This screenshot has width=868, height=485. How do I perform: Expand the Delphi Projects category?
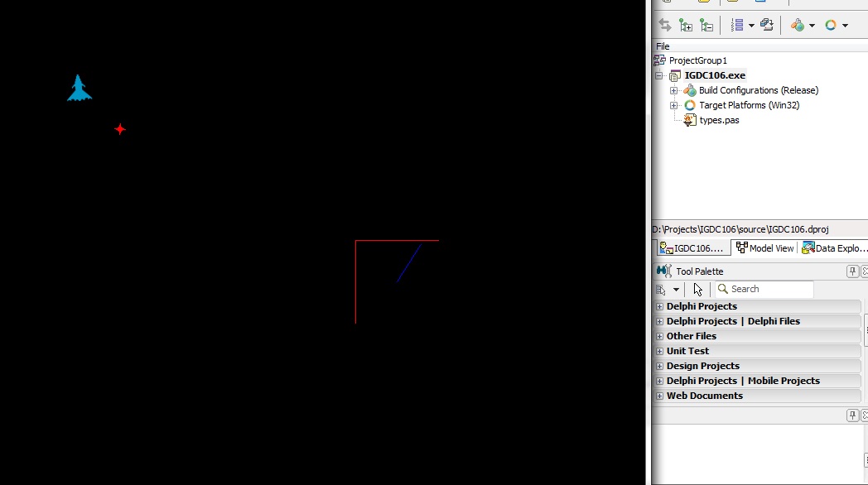[x=659, y=306]
